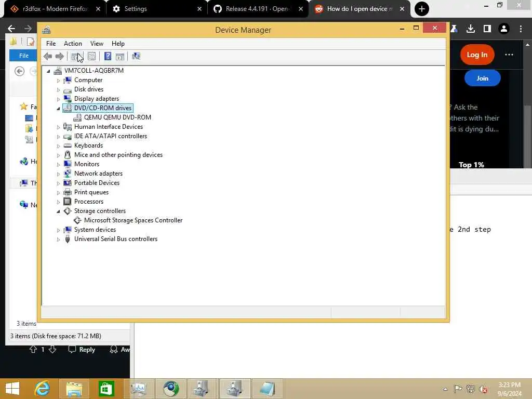The width and height of the screenshot is (532, 399).
Task: Open the View menu
Action: [97, 44]
